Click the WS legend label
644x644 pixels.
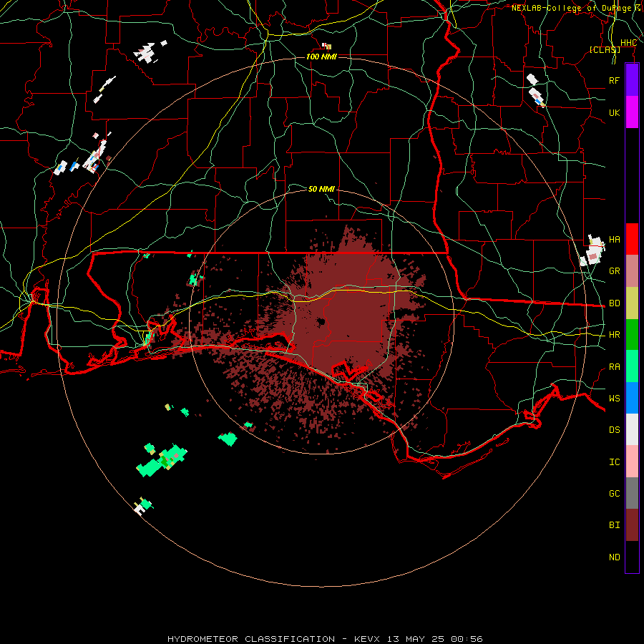pos(614,398)
